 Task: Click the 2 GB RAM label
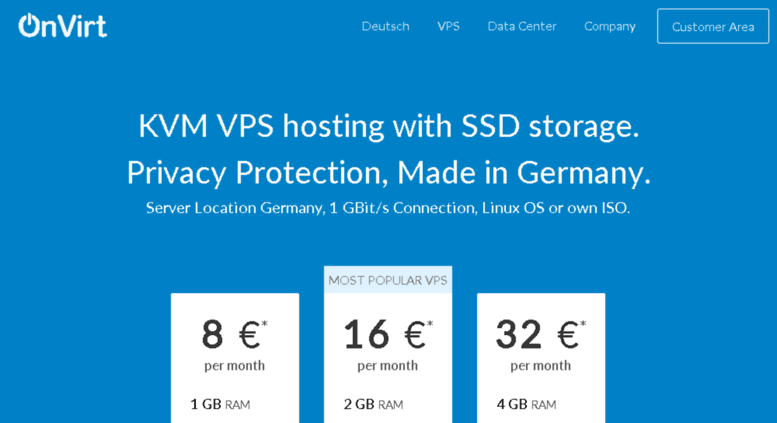pyautogui.click(x=374, y=404)
